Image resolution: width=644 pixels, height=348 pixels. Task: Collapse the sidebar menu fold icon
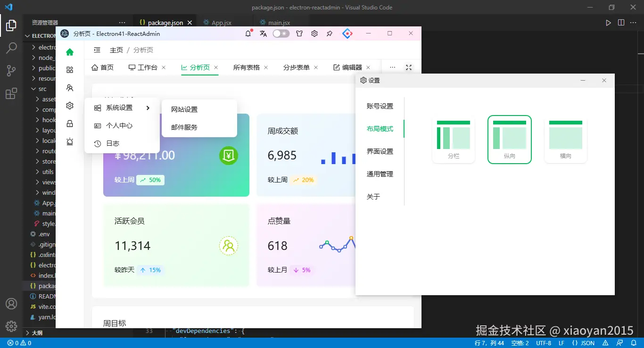[x=97, y=50]
